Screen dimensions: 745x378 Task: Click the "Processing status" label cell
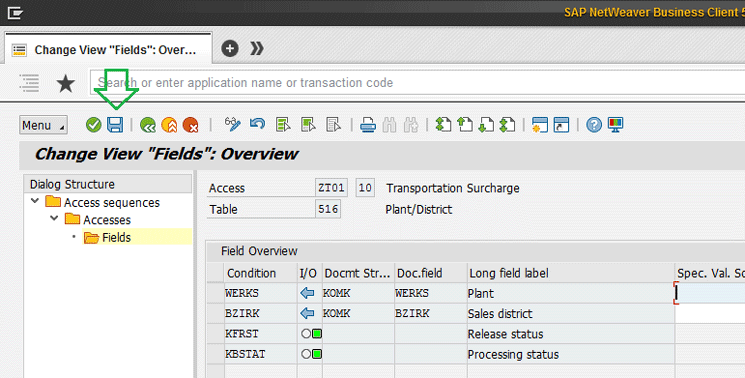click(571, 354)
